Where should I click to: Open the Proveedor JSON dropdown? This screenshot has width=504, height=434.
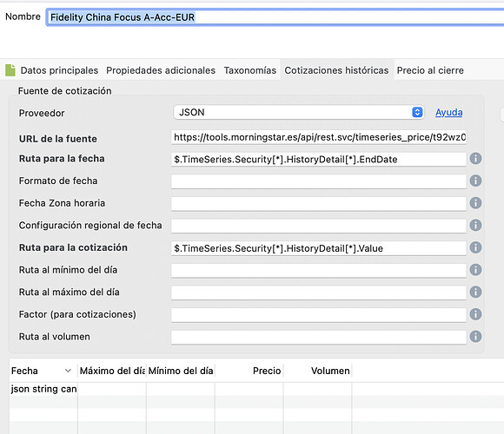coord(299,112)
